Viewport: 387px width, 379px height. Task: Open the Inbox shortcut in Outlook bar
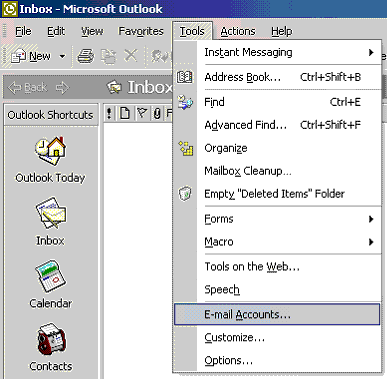(x=50, y=222)
